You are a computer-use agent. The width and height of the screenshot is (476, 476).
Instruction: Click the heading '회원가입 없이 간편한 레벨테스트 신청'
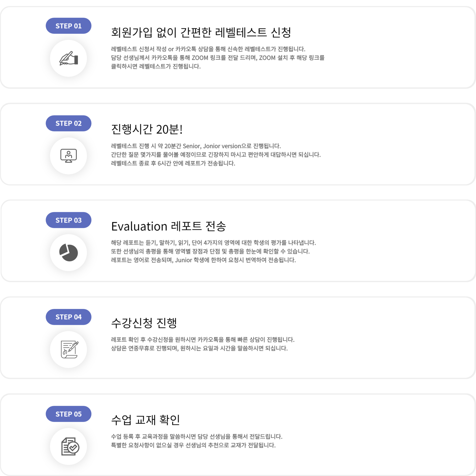coord(201,32)
